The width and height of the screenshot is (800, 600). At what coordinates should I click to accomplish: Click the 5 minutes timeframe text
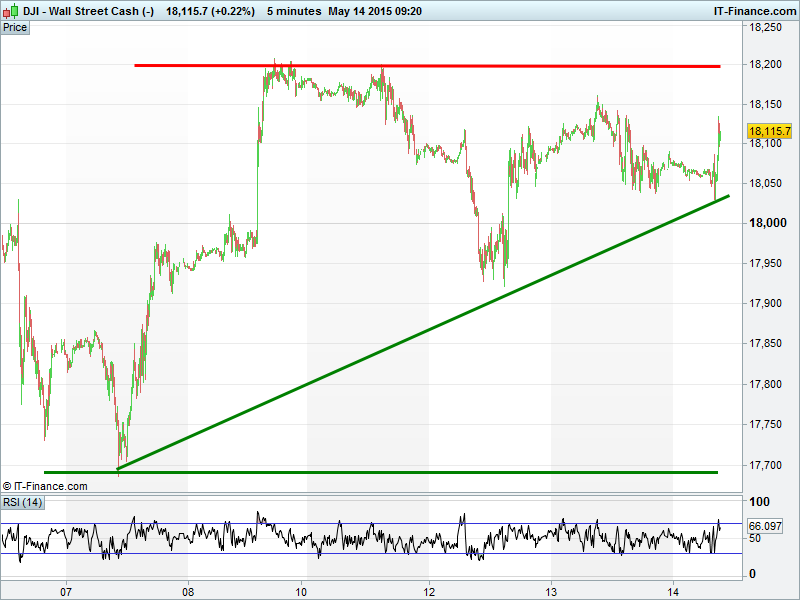(294, 11)
